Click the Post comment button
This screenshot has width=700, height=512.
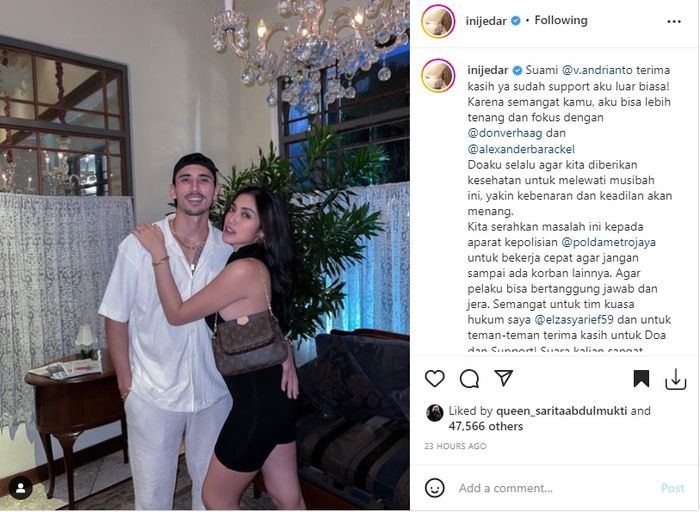[672, 488]
